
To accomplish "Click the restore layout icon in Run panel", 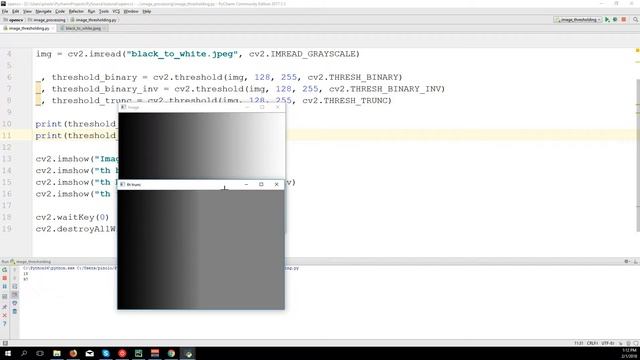I will pyautogui.click(x=4, y=297).
